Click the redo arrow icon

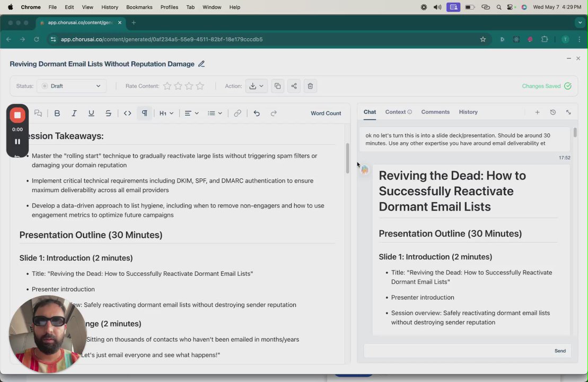(274, 113)
